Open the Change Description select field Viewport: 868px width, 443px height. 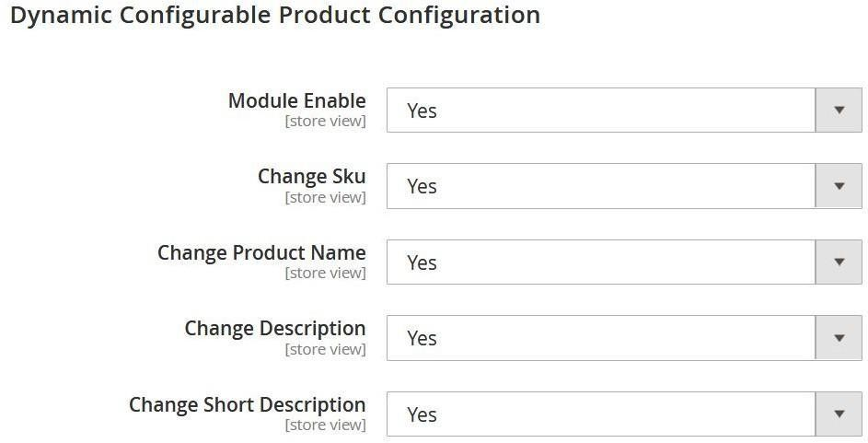click(x=624, y=338)
